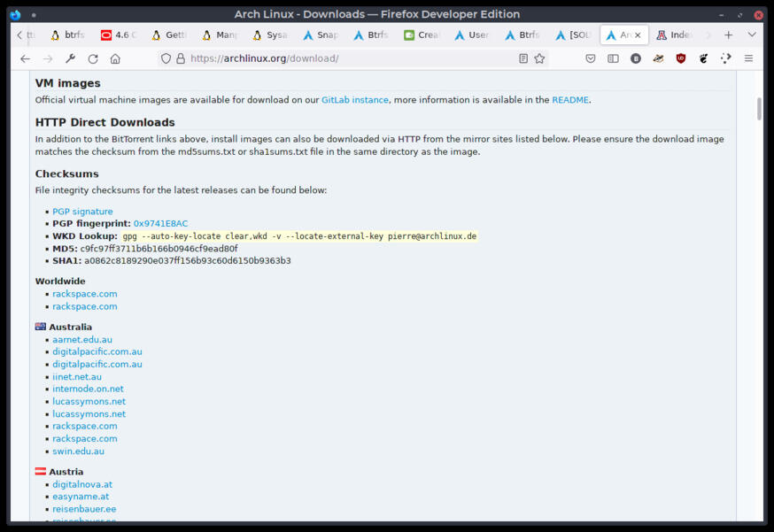Go back to the previous page
Viewport: 774px width, 532px height.
25,58
